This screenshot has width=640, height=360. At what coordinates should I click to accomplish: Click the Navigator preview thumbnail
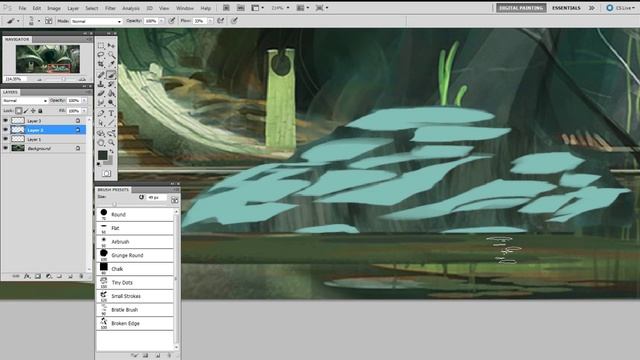[x=48, y=59]
